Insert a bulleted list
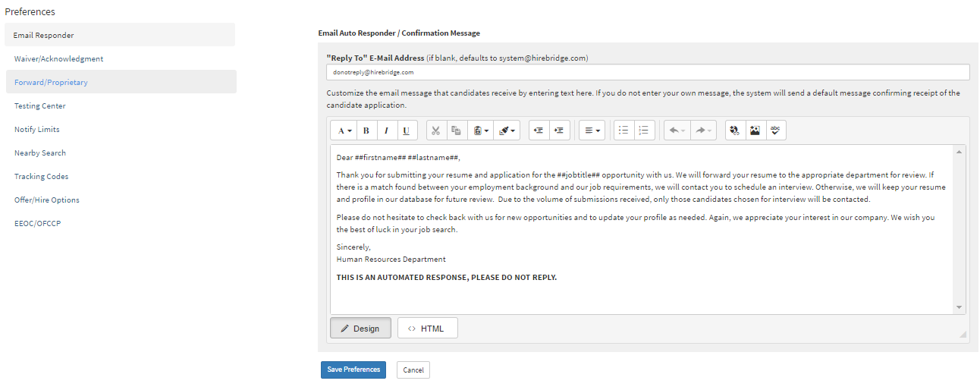 [x=623, y=131]
